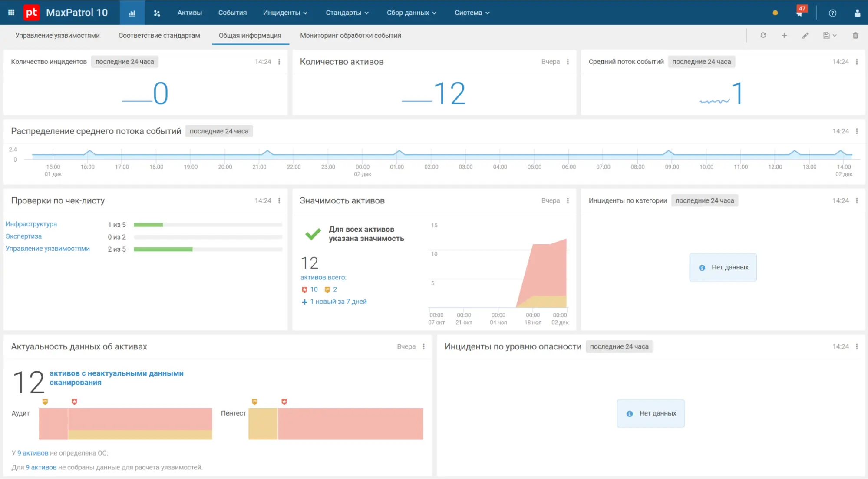Expand the Сбор данных dropdown menu

pyautogui.click(x=411, y=13)
